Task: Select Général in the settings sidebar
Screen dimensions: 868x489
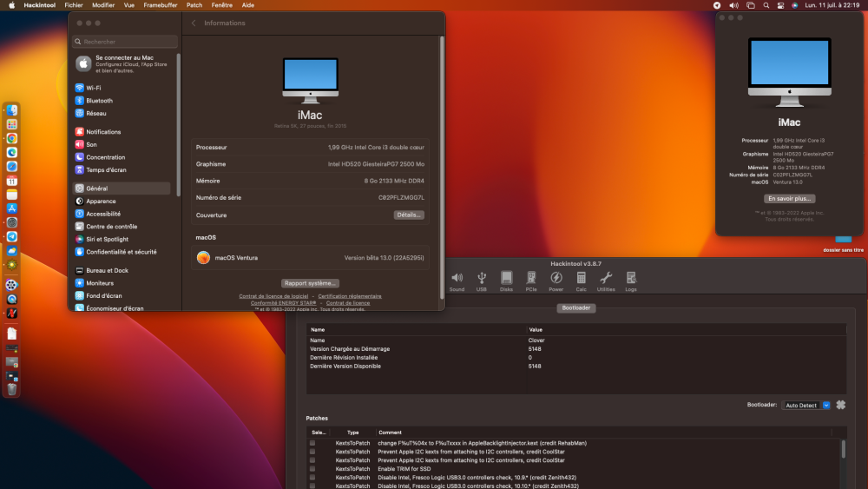Action: [122, 188]
